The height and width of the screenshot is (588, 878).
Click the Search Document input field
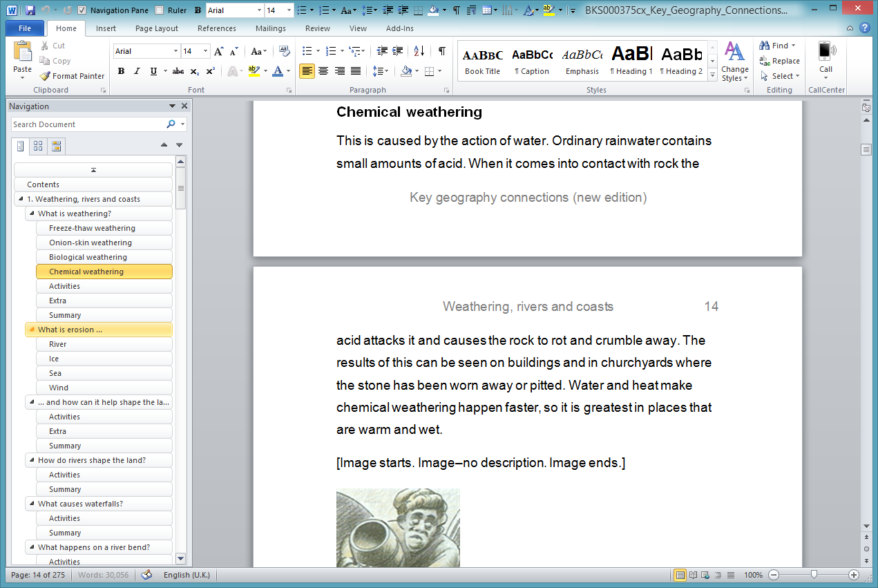pyautogui.click(x=88, y=124)
